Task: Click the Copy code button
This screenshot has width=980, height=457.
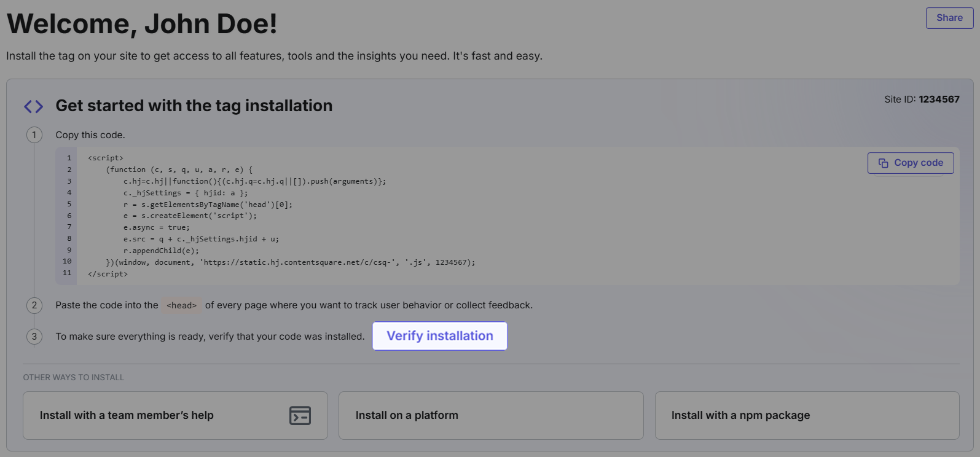Action: 911,163
